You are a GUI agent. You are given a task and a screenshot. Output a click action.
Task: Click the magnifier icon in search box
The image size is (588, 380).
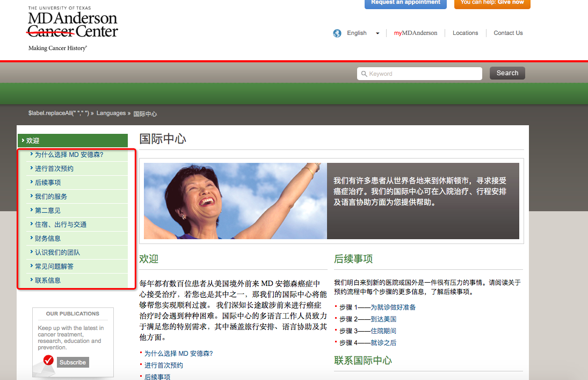pos(364,74)
